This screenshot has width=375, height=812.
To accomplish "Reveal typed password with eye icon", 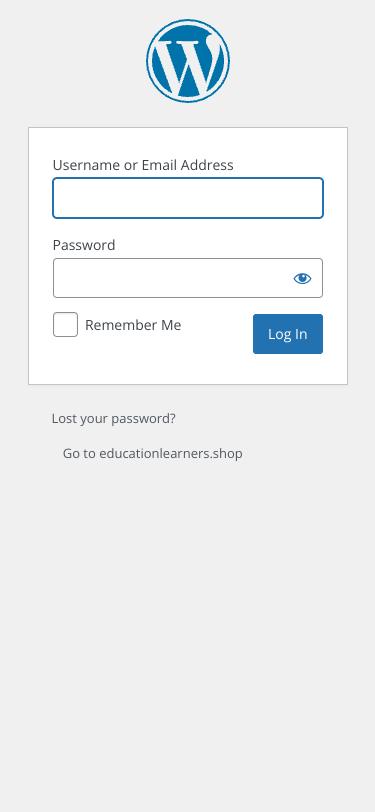I will [302, 279].
